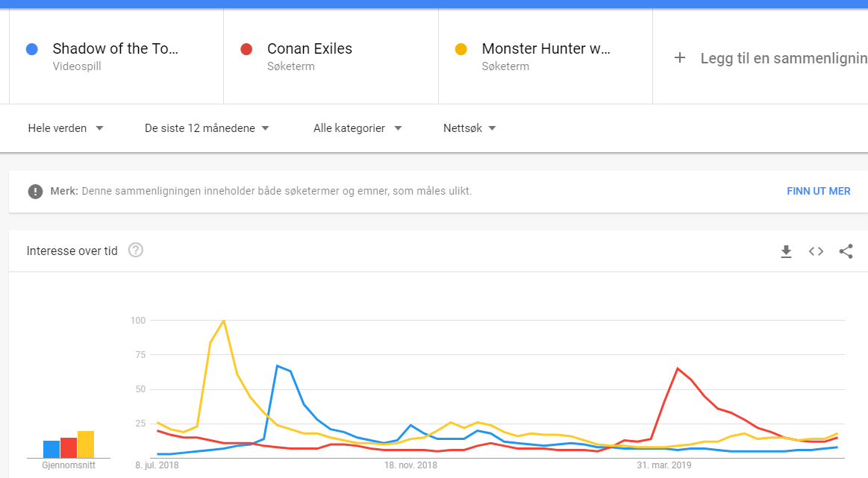Viewport: 868px width, 478px height.
Task: Click Legg til en sammenligning
Action: click(x=783, y=58)
